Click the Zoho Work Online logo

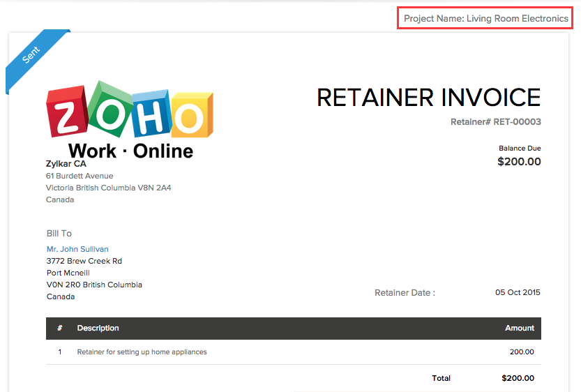[130, 120]
